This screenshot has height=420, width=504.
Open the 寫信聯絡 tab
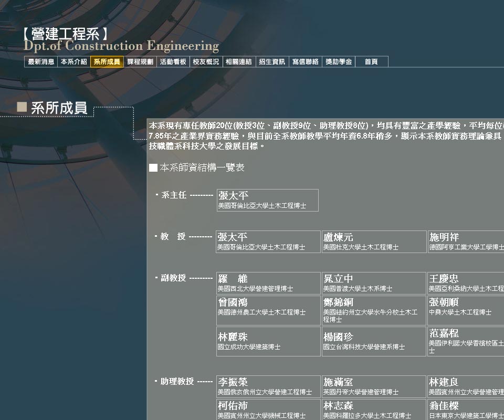306,62
